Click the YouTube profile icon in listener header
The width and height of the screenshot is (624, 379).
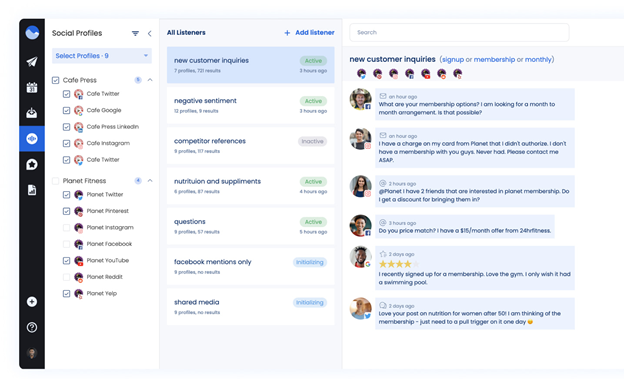point(425,73)
